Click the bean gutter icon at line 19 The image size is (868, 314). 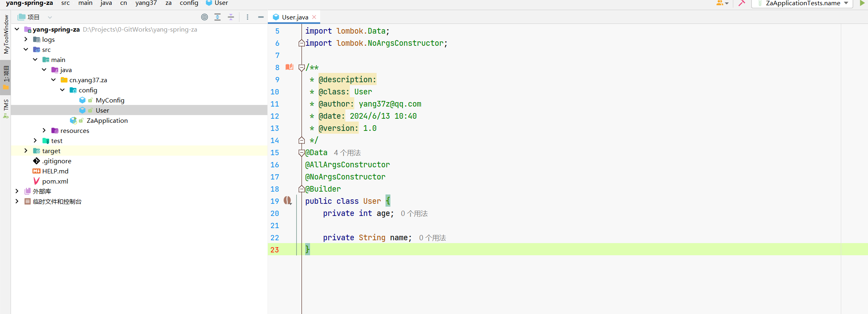pyautogui.click(x=288, y=201)
